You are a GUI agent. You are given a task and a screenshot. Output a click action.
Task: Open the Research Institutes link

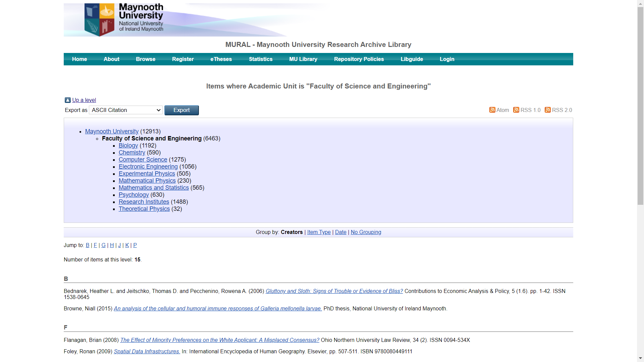[x=144, y=202]
